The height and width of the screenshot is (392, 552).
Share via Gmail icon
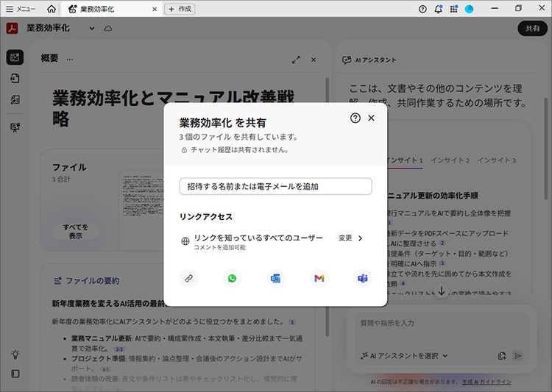coord(319,278)
